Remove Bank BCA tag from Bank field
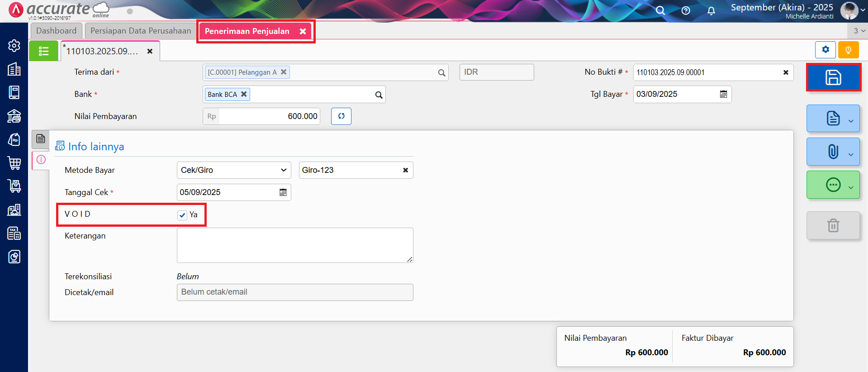Image resolution: width=868 pixels, height=372 pixels. coord(244,94)
